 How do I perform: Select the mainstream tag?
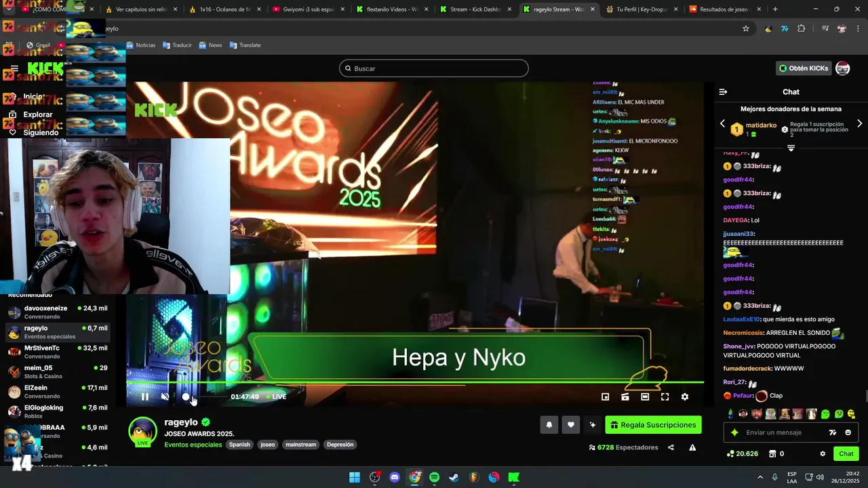click(x=301, y=445)
